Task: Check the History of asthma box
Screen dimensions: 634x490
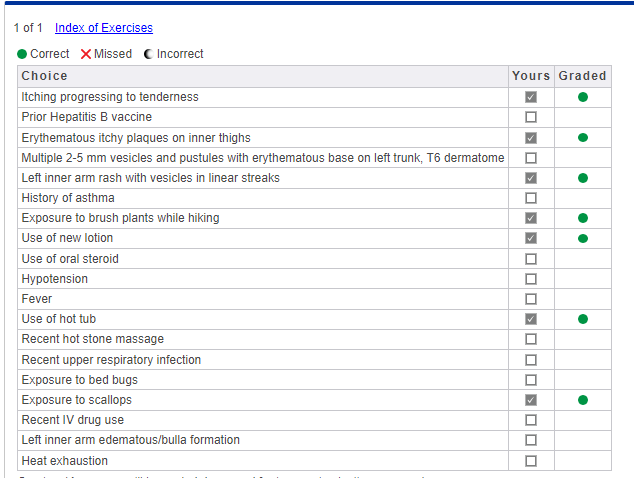Action: click(531, 198)
